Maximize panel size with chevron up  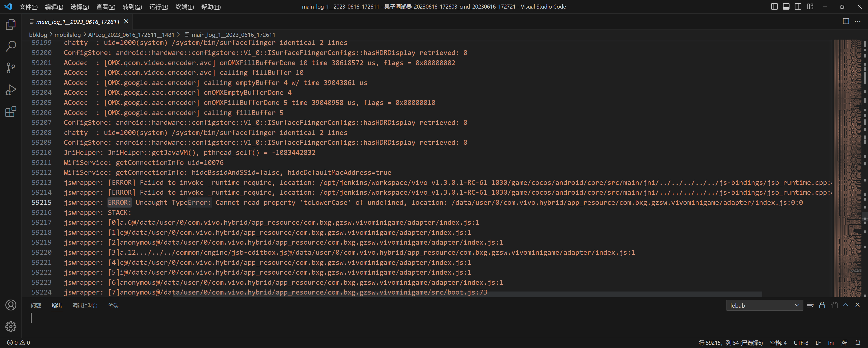(846, 305)
